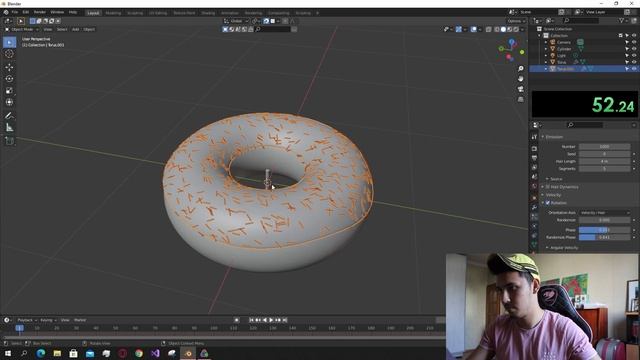640x360 pixels.
Task: Enable the Hair Dynamics checkbox
Action: coord(548,187)
